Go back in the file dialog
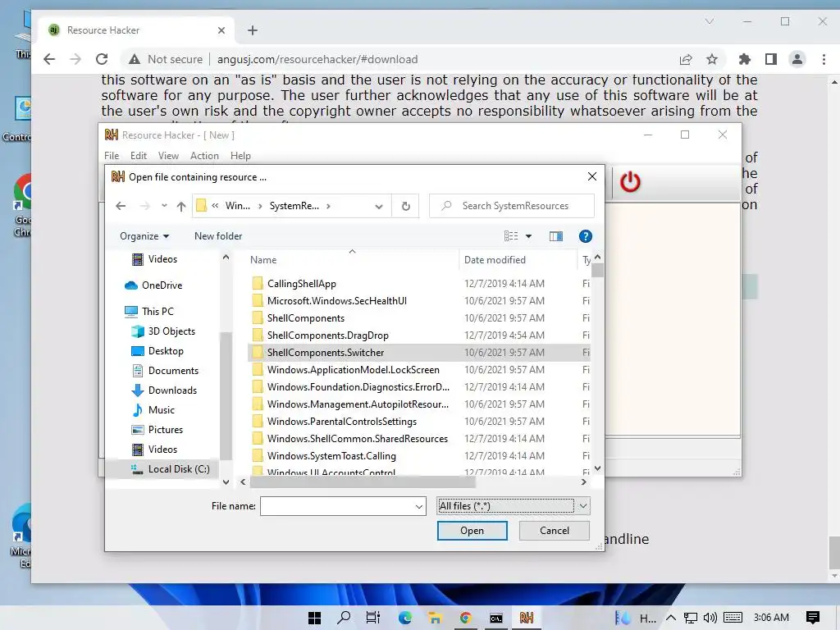The height and width of the screenshot is (630, 840). (x=121, y=206)
